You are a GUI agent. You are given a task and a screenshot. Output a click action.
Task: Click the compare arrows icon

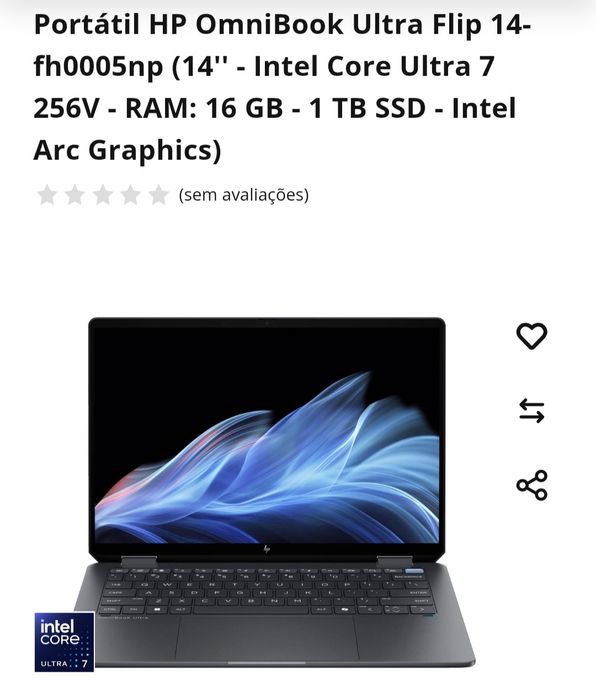click(532, 410)
